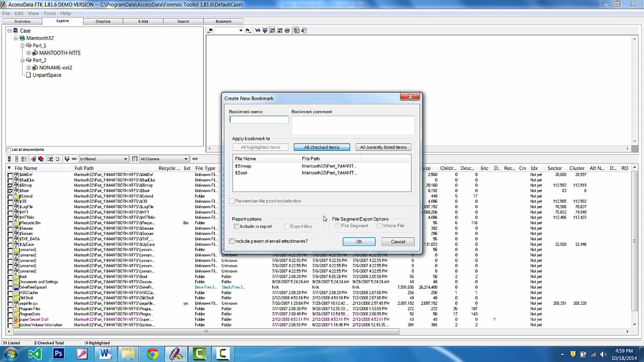Click the magenta funnel filtered-view icon
This screenshot has width=644, height=362.
[x=265, y=31]
